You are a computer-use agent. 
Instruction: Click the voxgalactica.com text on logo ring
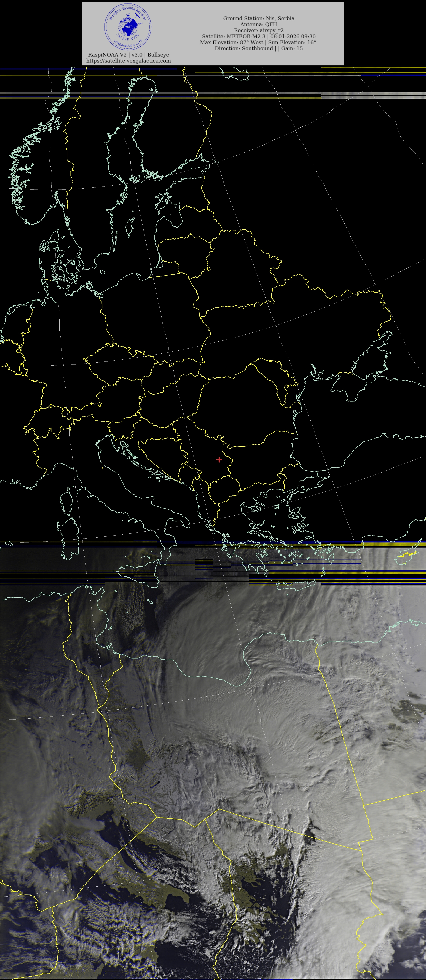coord(128,45)
